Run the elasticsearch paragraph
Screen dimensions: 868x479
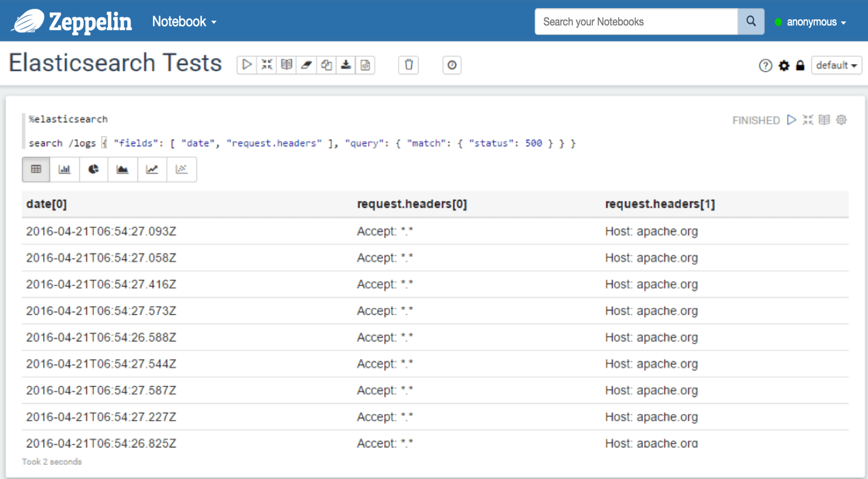click(791, 120)
